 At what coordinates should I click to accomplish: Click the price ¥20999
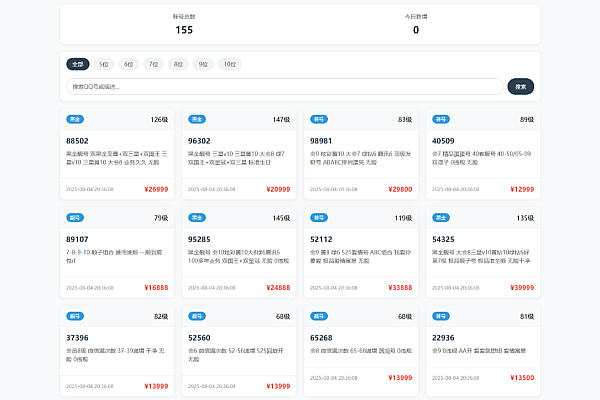point(278,189)
